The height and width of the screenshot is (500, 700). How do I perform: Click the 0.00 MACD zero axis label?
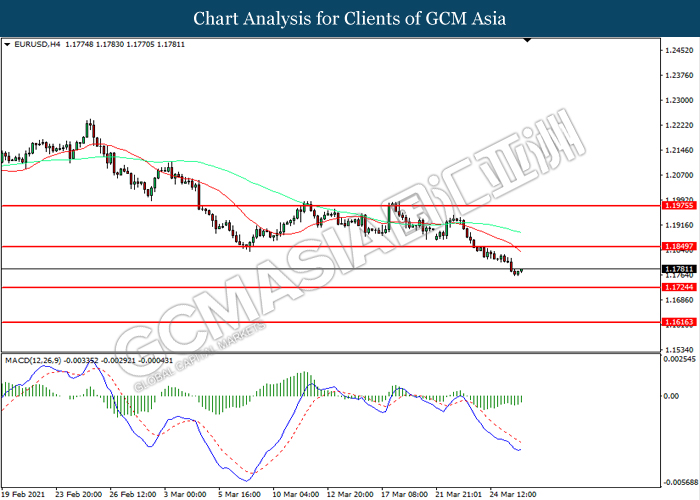tap(671, 396)
